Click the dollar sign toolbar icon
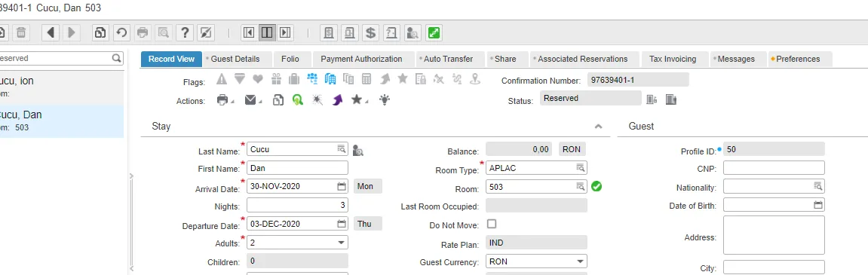Viewport: 868px width, 275px height. point(370,32)
